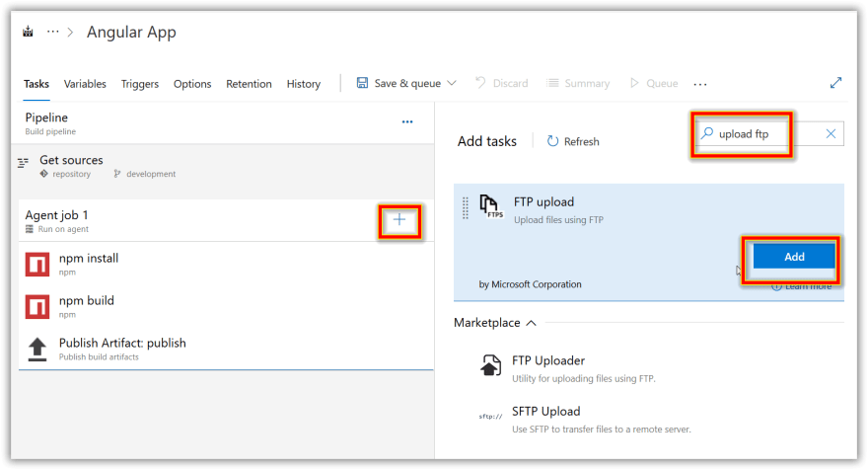Select the Agent job 1 row
The width and height of the screenshot is (868, 470).
tap(226, 220)
